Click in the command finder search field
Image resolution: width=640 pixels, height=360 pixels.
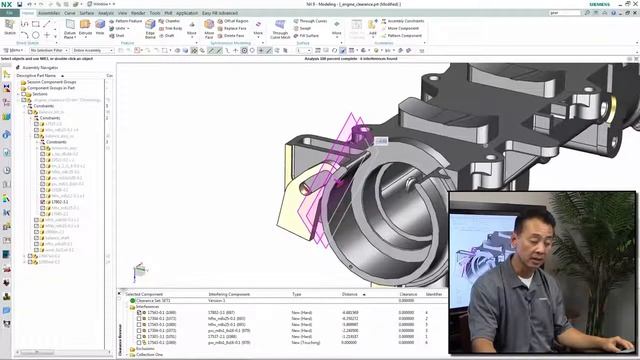(565, 13)
